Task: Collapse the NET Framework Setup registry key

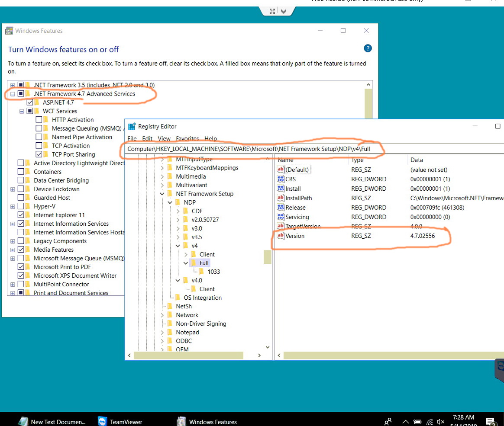Action: tap(162, 194)
